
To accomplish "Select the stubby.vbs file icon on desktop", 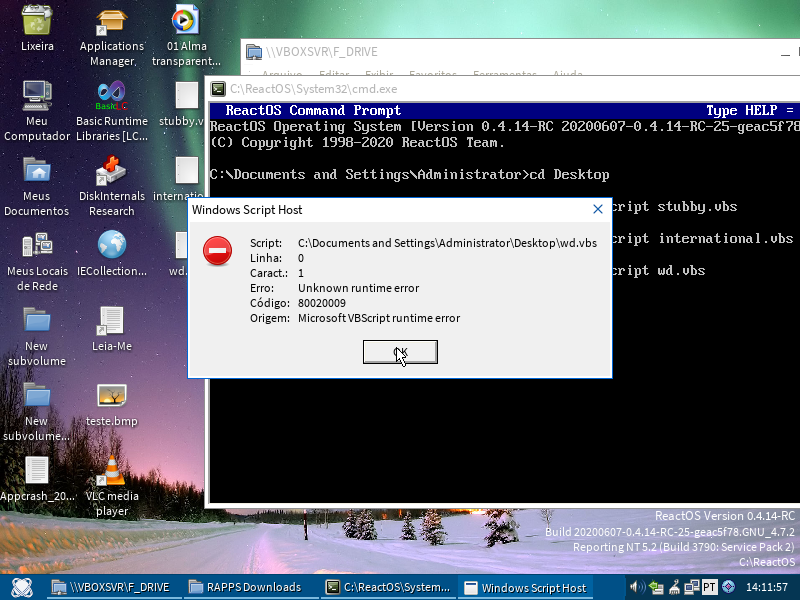I will [x=186, y=95].
